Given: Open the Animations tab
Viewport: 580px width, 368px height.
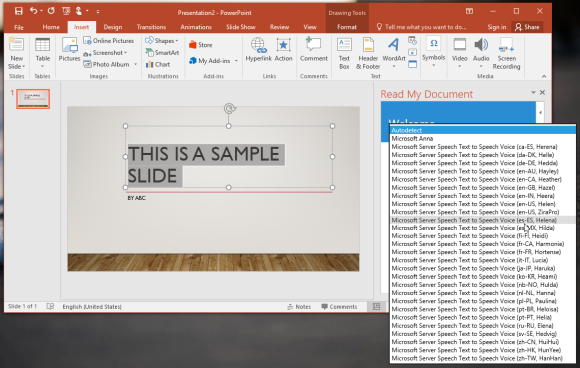Looking at the screenshot, I should (196, 27).
